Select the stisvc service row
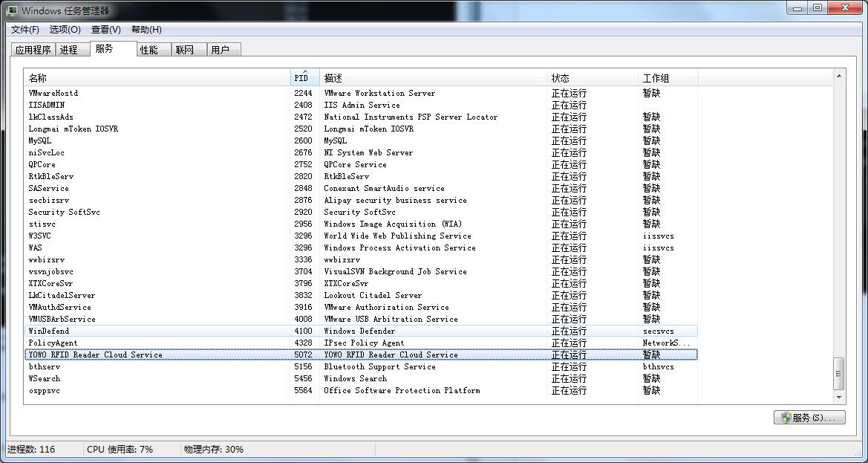Image resolution: width=868 pixels, height=463 pixels. (x=361, y=224)
